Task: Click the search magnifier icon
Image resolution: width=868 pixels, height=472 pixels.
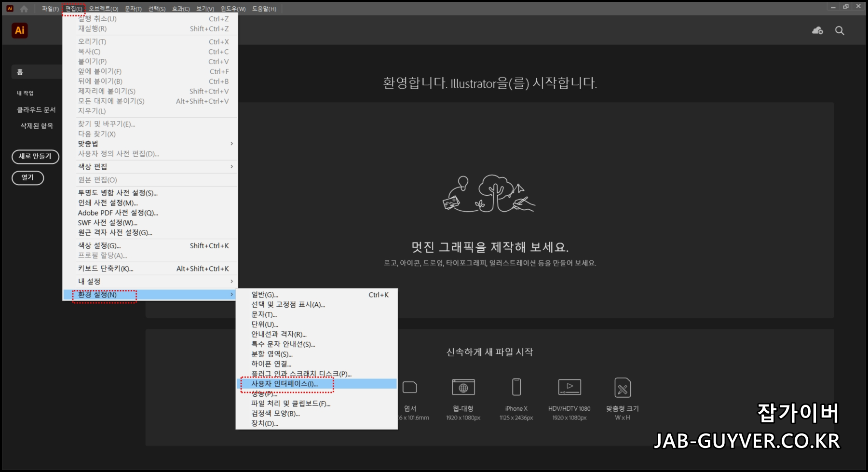Action: coord(840,30)
